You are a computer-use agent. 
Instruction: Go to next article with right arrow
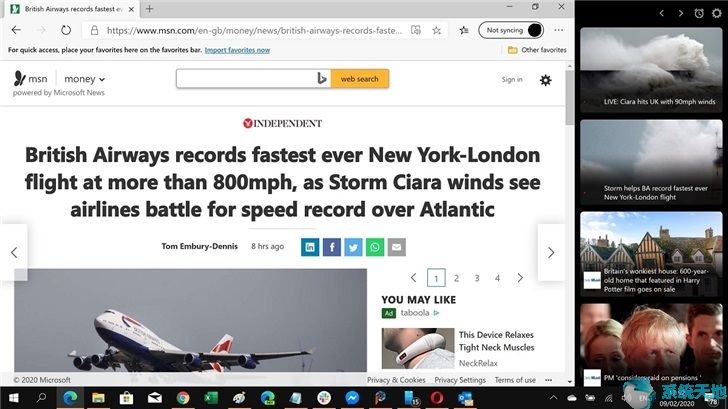[551, 253]
